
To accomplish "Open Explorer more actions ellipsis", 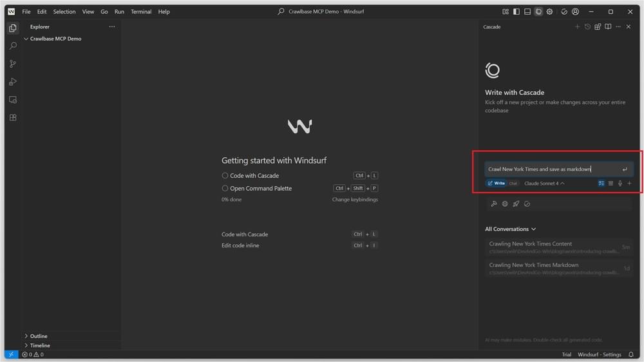I will [x=111, y=26].
